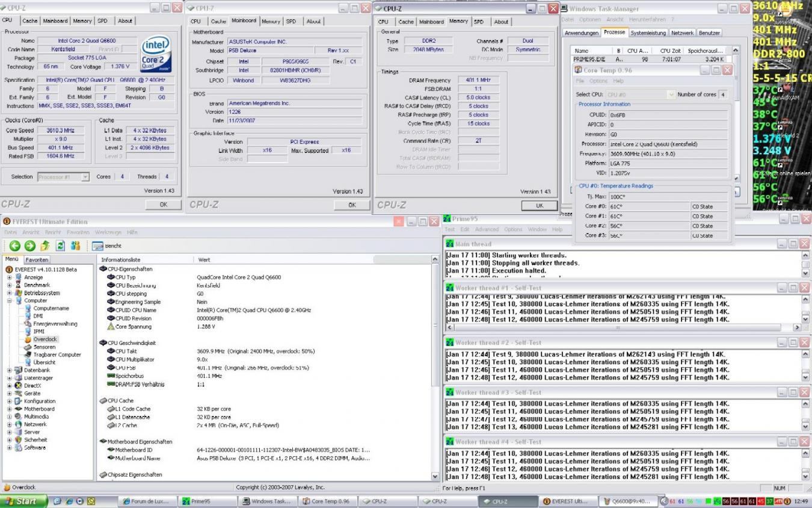
Task: Open the Advanced menu in Prime95
Action: (x=487, y=229)
